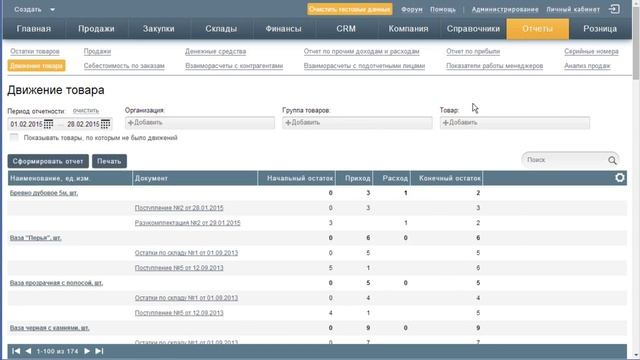This screenshot has height=360, width=640.
Task: Open Денежные средства report
Action: click(216, 51)
